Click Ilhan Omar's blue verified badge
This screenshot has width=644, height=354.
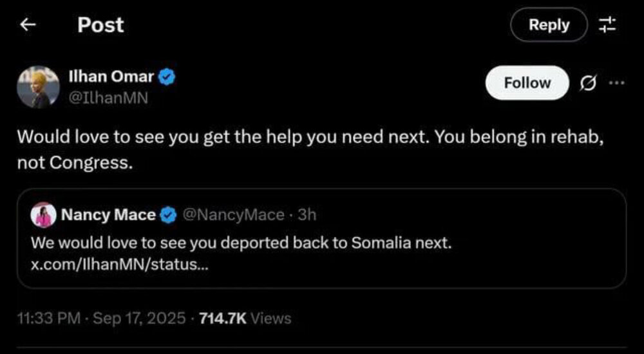click(x=168, y=77)
